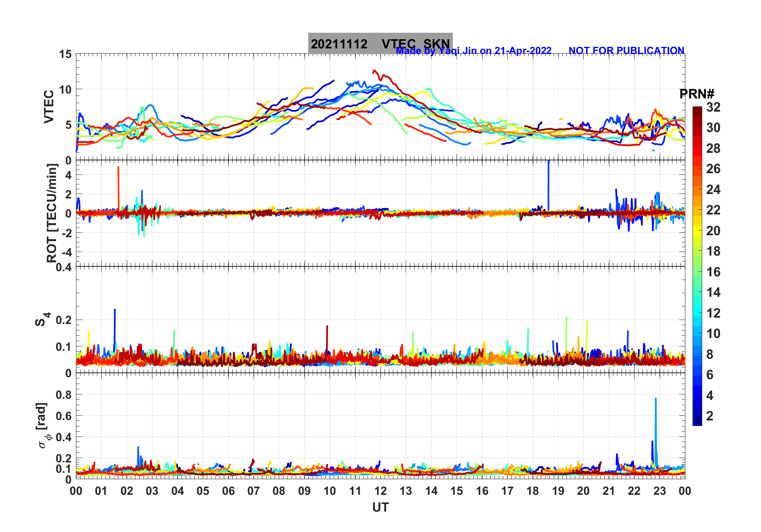Viewport: 761px width, 532px height.
Task: Click the tall blue sigma phi spike near 23 UT
Action: (x=655, y=428)
